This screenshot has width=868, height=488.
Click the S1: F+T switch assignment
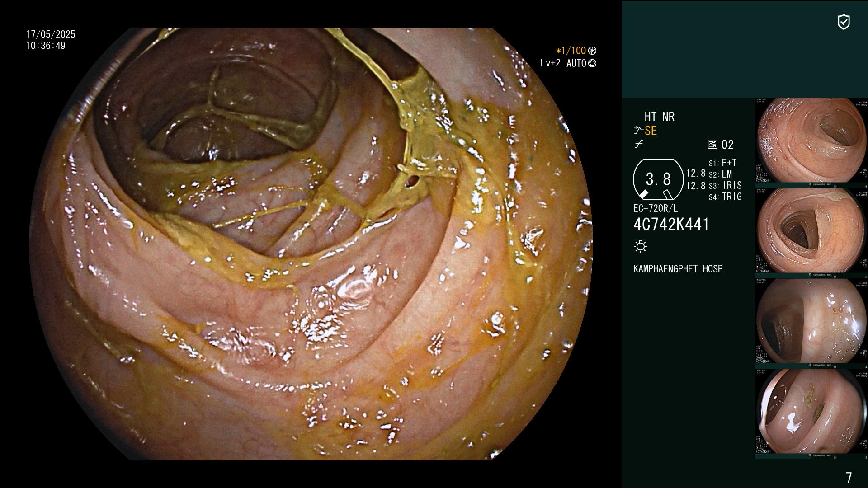(723, 163)
